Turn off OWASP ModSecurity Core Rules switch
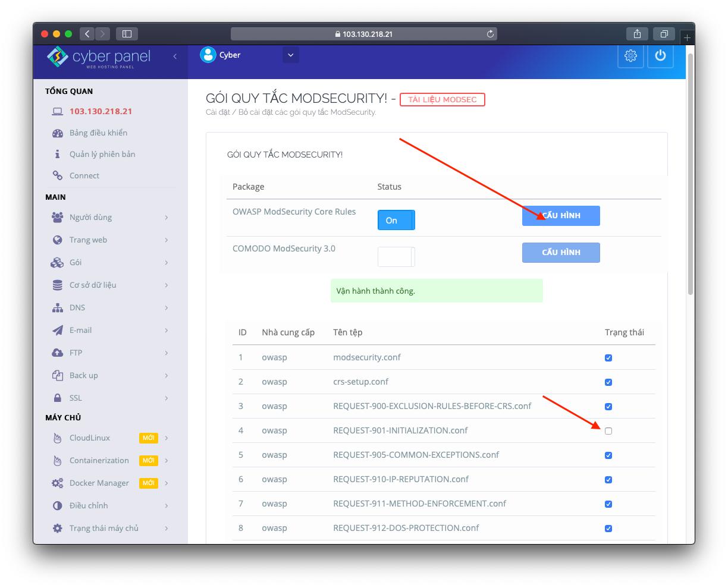 [x=396, y=220]
